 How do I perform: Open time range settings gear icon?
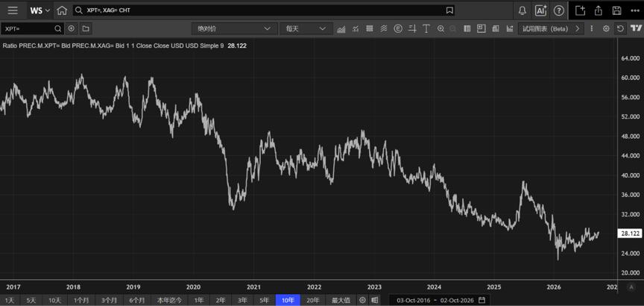(x=362, y=300)
